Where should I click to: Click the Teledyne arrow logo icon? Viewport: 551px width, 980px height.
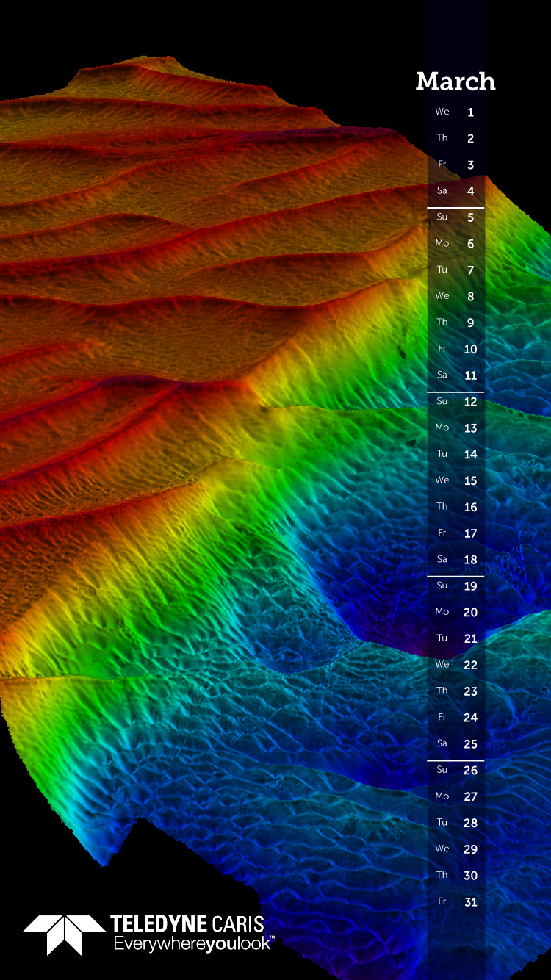click(64, 934)
